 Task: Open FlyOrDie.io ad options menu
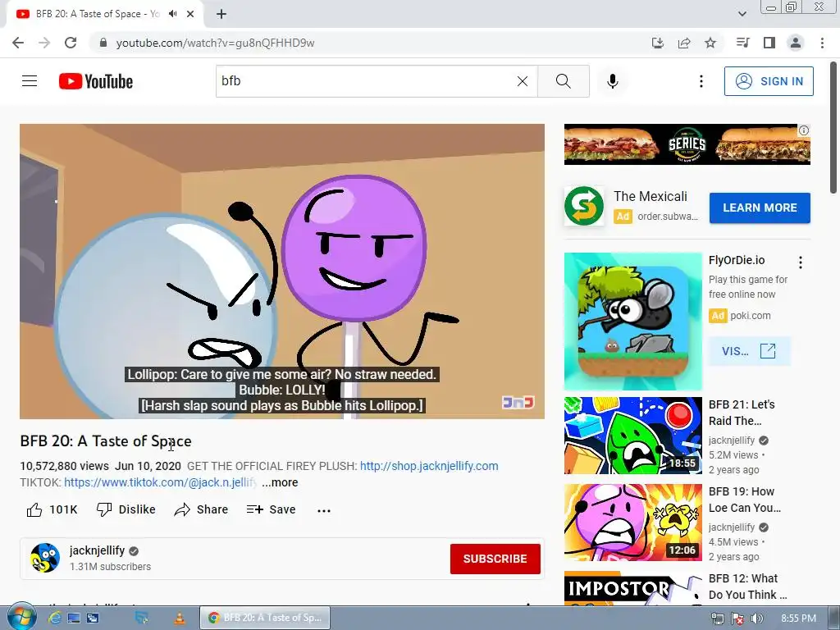click(x=801, y=262)
